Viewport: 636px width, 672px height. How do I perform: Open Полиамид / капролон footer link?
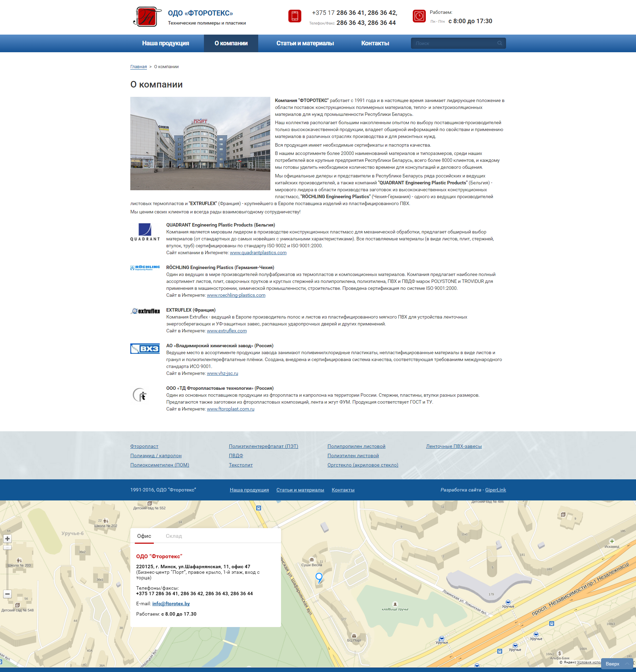[x=156, y=455]
